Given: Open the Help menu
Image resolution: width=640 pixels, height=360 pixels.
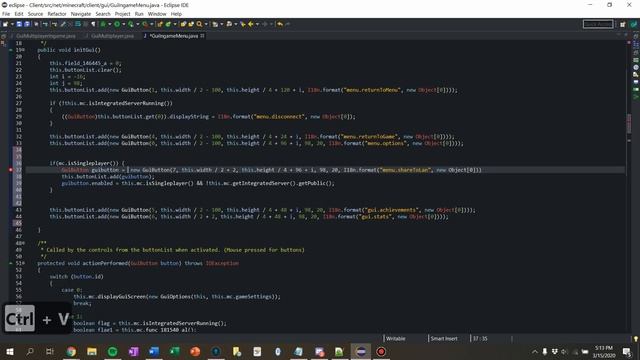Looking at the screenshot, I should [x=176, y=14].
